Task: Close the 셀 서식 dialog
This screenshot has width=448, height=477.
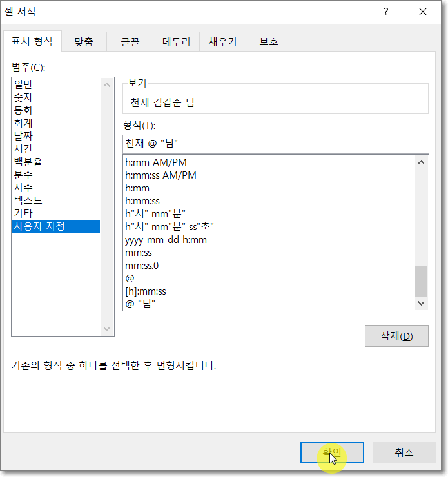Action: point(422,12)
